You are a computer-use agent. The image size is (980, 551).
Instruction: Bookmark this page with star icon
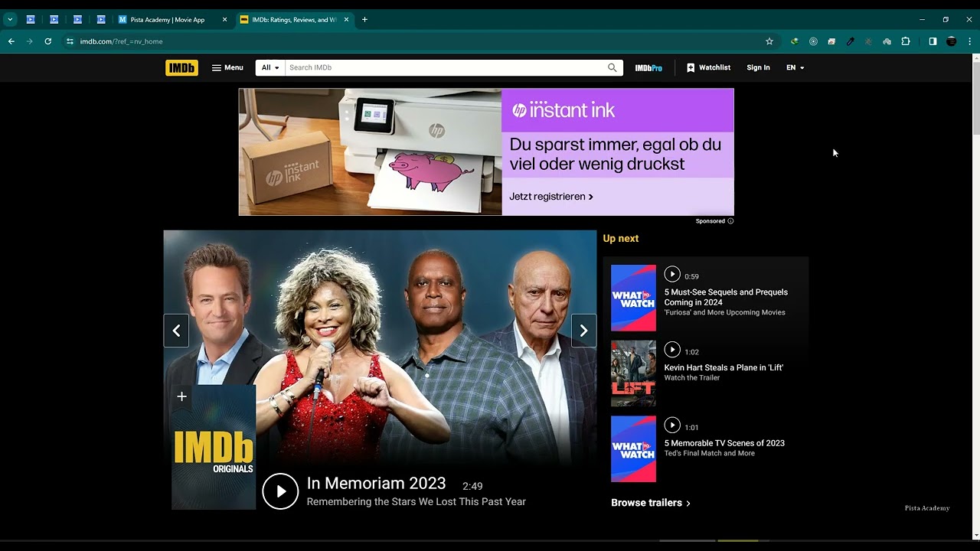(x=769, y=41)
